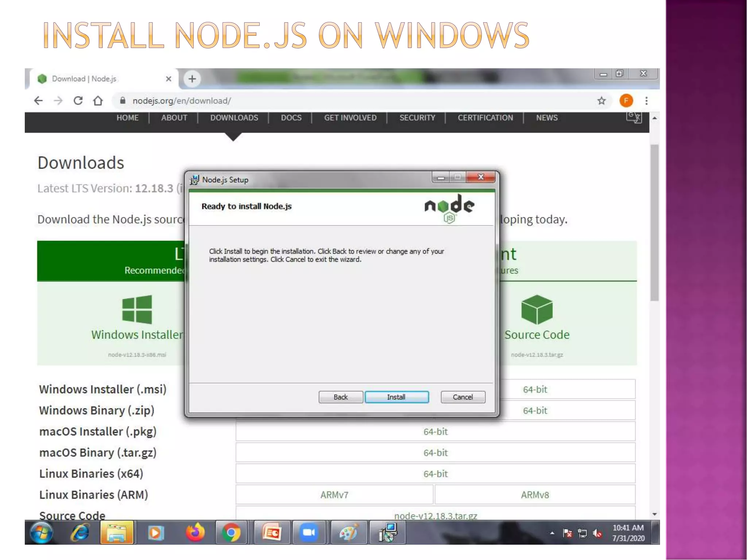Open Chrome three-dot menu
The height and width of the screenshot is (560, 747).
coord(646,101)
